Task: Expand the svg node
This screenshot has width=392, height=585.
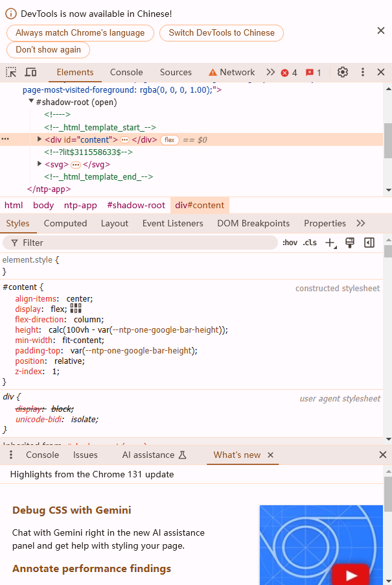Action: tap(39, 164)
